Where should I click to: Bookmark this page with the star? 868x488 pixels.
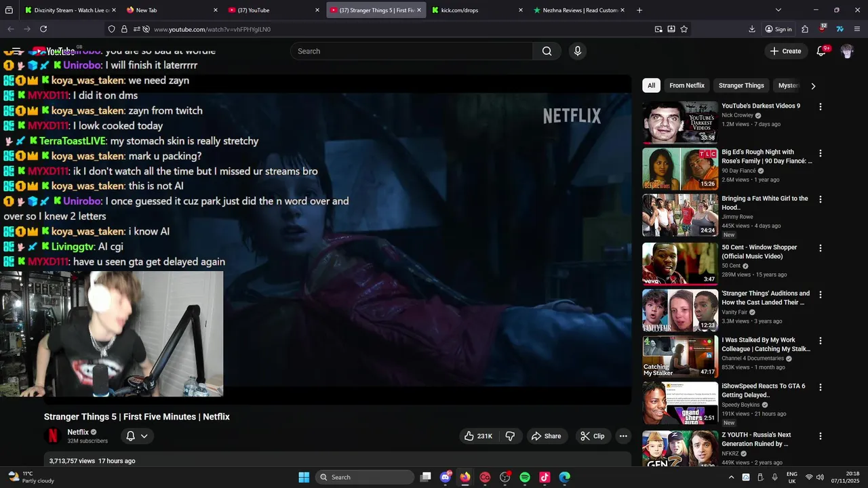pos(684,29)
